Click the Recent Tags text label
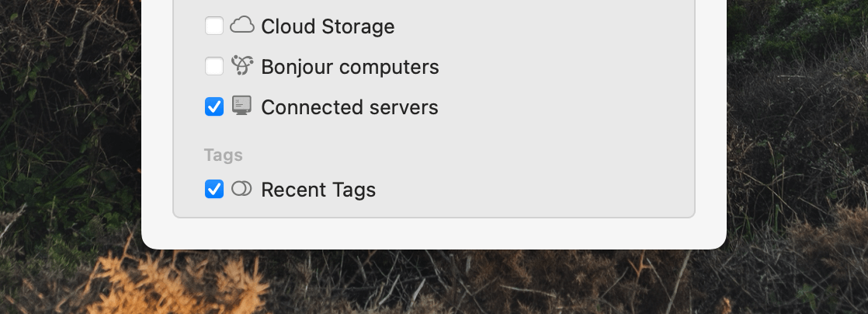Viewport: 868px width, 314px height. coord(318,190)
